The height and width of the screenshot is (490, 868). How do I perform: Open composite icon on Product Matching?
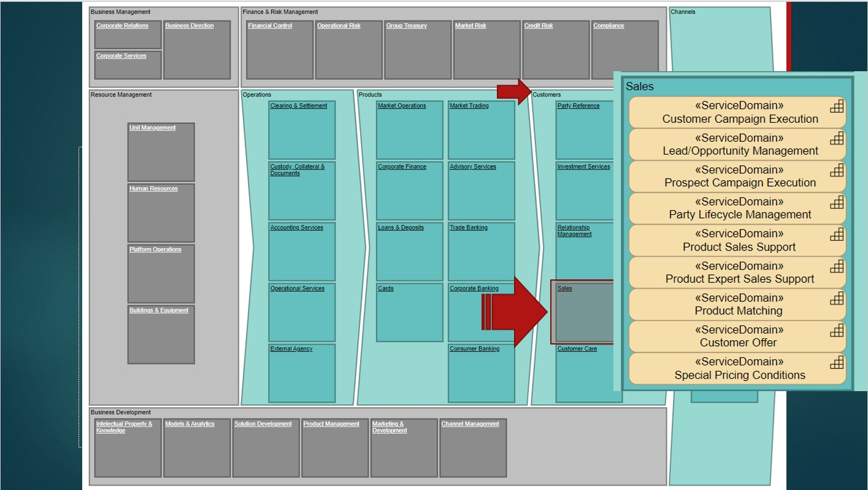837,298
